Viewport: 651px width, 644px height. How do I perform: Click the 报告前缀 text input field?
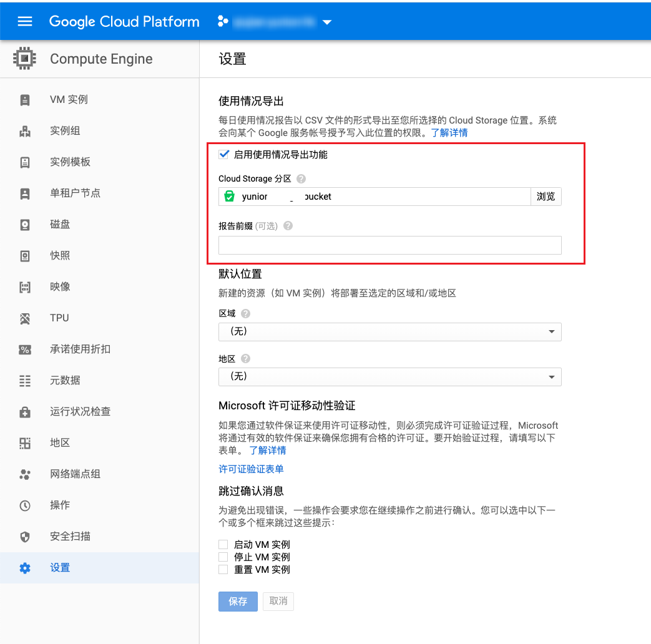tap(389, 245)
